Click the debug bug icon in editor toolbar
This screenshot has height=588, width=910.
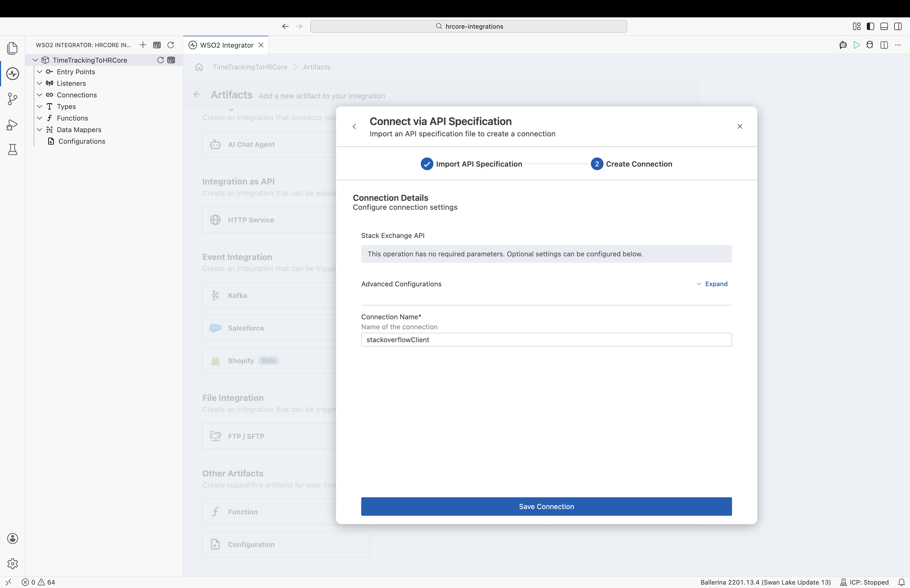tap(870, 45)
